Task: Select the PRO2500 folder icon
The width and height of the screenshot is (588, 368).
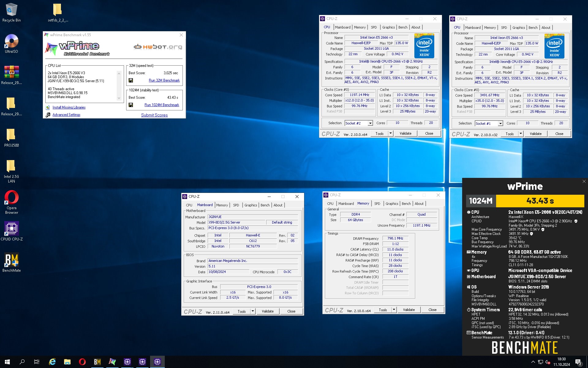Action: click(x=11, y=138)
